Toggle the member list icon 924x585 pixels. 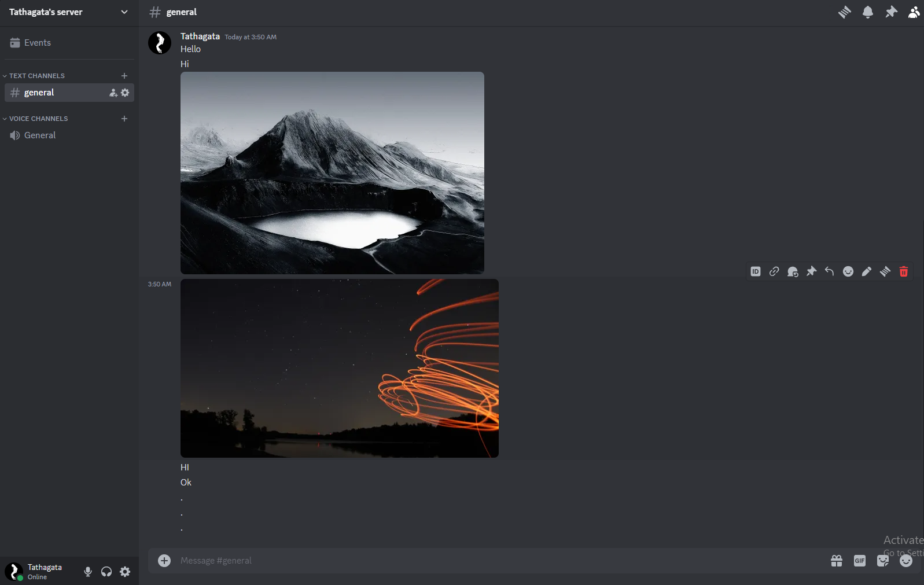(x=914, y=12)
